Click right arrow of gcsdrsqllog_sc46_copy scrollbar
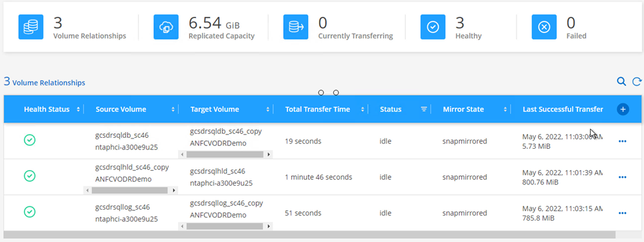 (x=269, y=226)
